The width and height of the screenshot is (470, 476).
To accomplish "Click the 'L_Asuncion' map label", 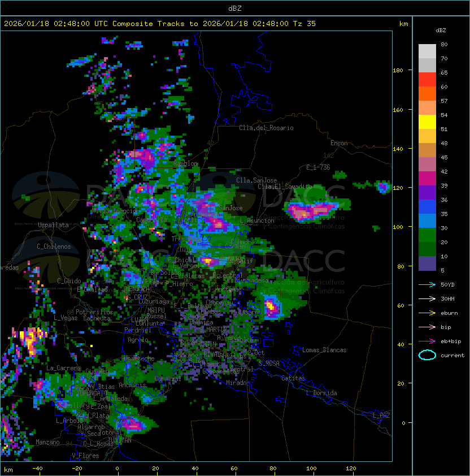I will point(257,220).
